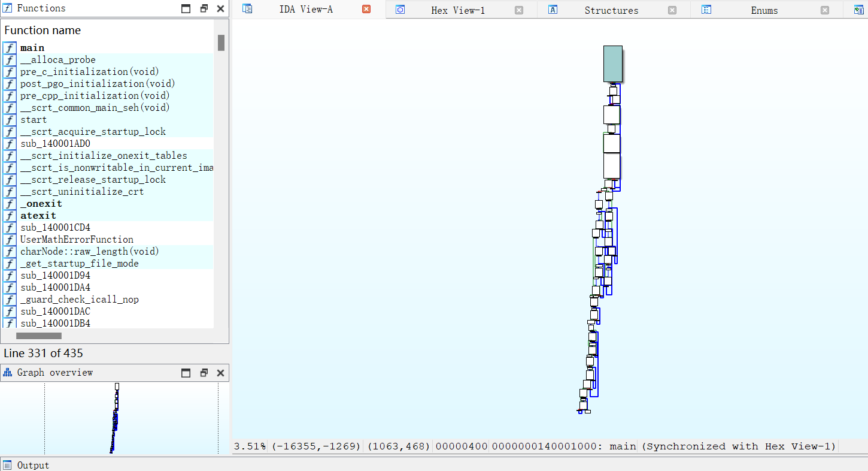Select charNode::raw_length(void) function
Screen dimensions: 868x471
pyautogui.click(x=108, y=252)
